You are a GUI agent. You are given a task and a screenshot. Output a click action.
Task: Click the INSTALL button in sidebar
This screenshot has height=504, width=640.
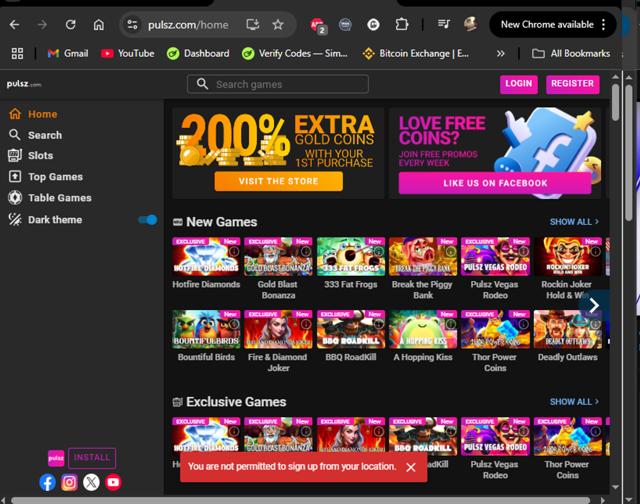[92, 458]
